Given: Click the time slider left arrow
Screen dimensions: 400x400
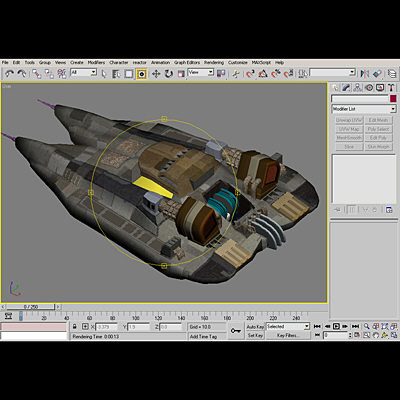Looking at the screenshot, I should [3, 307].
